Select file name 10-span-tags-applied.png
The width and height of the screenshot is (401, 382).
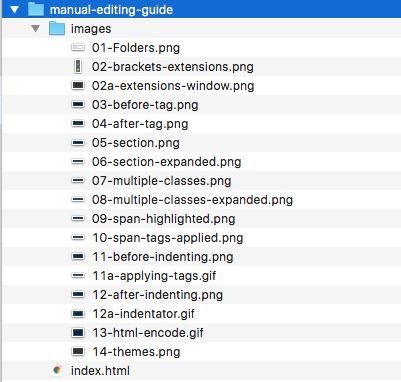(x=168, y=238)
